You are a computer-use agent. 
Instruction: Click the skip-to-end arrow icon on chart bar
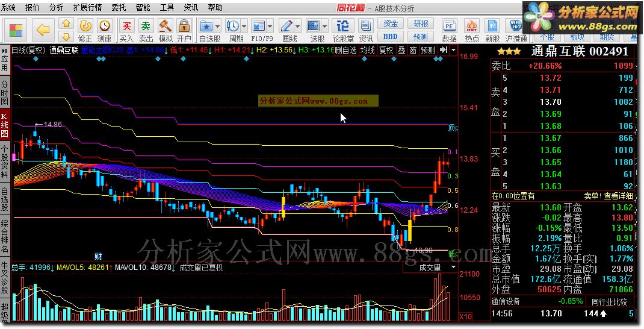(443, 50)
